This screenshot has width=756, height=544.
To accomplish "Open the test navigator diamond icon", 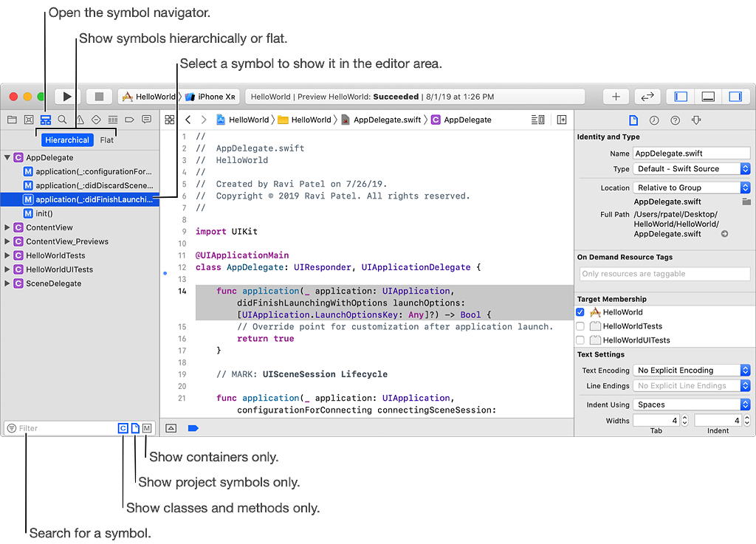I will pyautogui.click(x=96, y=120).
